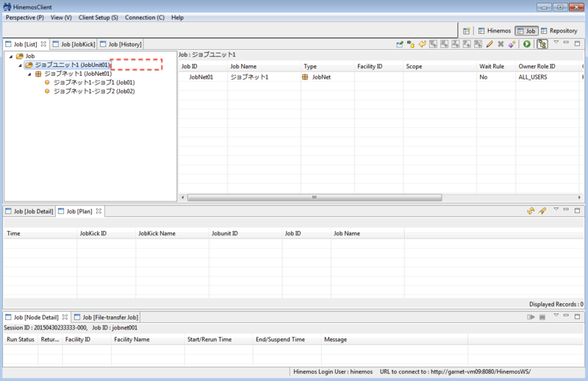Minimize the Job List panel

566,43
